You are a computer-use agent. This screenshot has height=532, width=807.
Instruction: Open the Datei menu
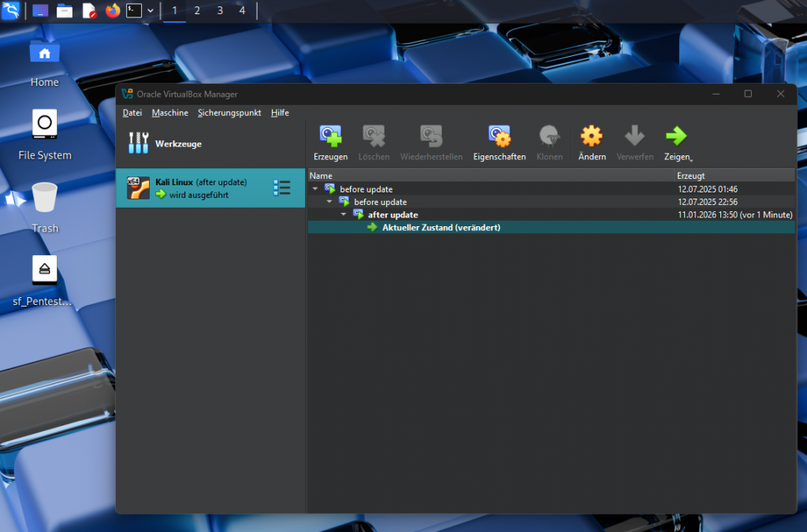(132, 113)
